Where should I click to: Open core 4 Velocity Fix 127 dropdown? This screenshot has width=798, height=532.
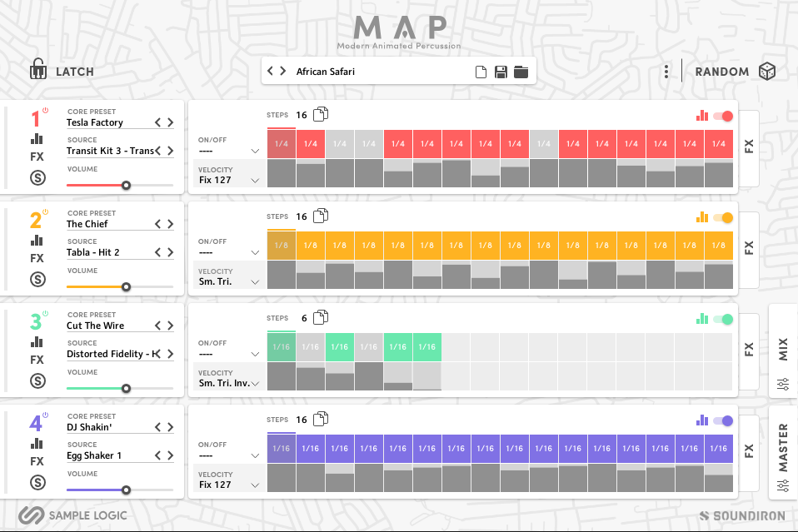pyautogui.click(x=229, y=485)
